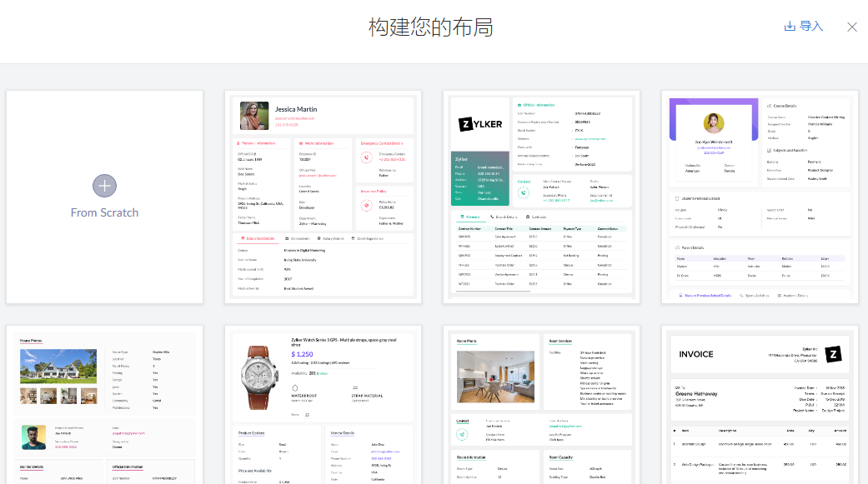Open Student Previous School Details tab
The width and height of the screenshot is (868, 484).
click(x=706, y=296)
